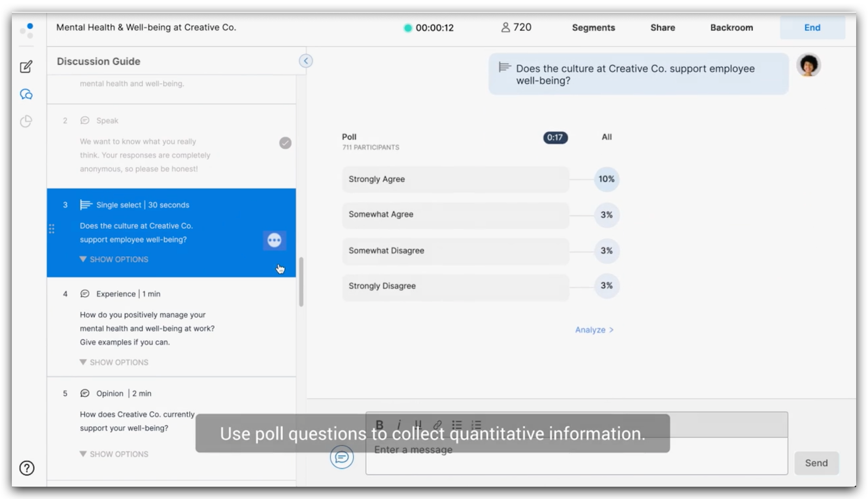The width and height of the screenshot is (868, 499).
Task: Toggle underline formatting in message editor
Action: click(x=418, y=424)
